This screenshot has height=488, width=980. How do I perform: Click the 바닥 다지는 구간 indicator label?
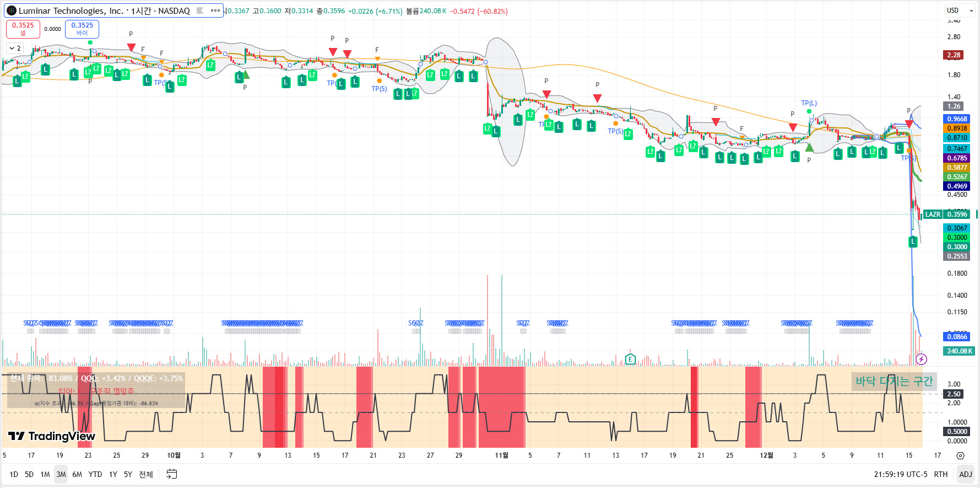(x=894, y=381)
